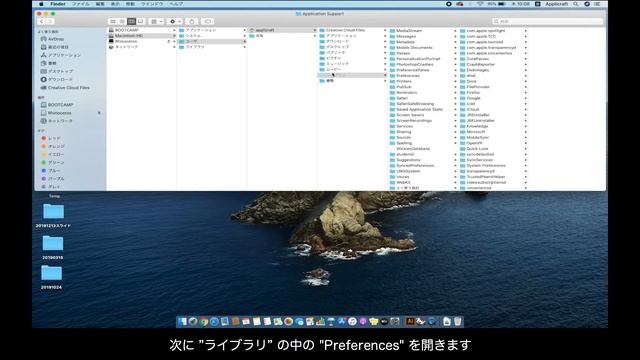Open desktop folder 20190318
This screenshot has height=360, width=640.
point(53,247)
